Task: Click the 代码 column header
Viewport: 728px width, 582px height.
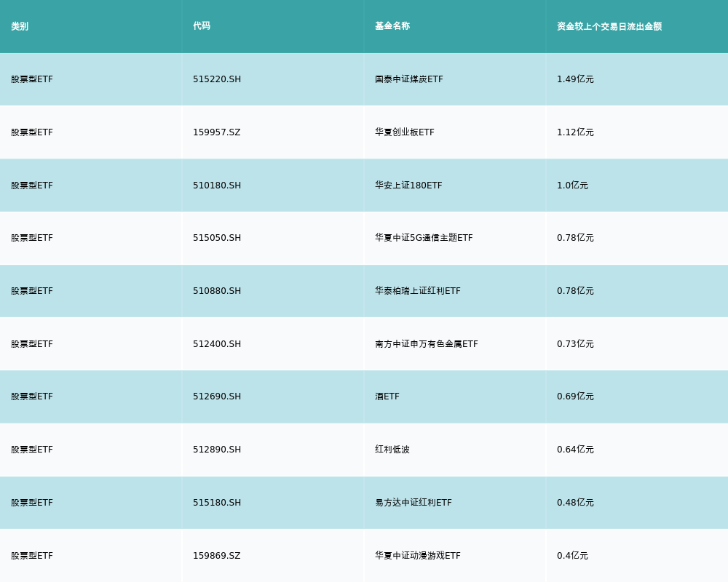Action: click(202, 26)
